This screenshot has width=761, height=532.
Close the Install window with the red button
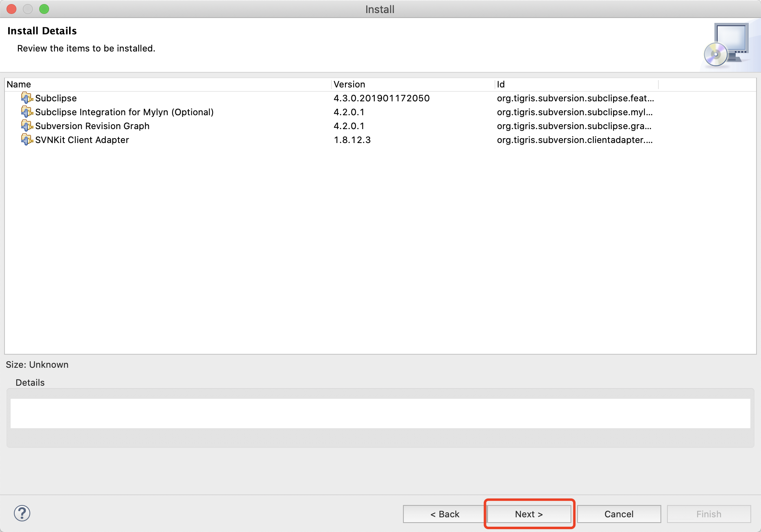click(11, 9)
